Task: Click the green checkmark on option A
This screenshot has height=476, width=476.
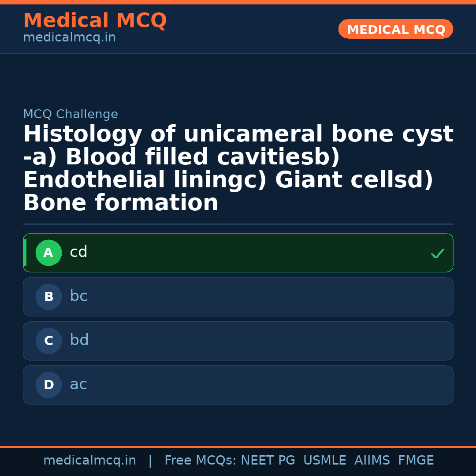Action: pyautogui.click(x=437, y=253)
